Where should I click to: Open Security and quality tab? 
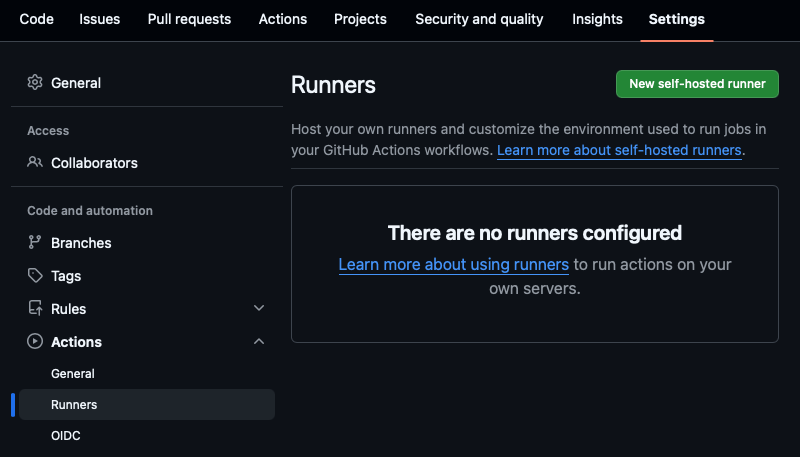tap(479, 19)
